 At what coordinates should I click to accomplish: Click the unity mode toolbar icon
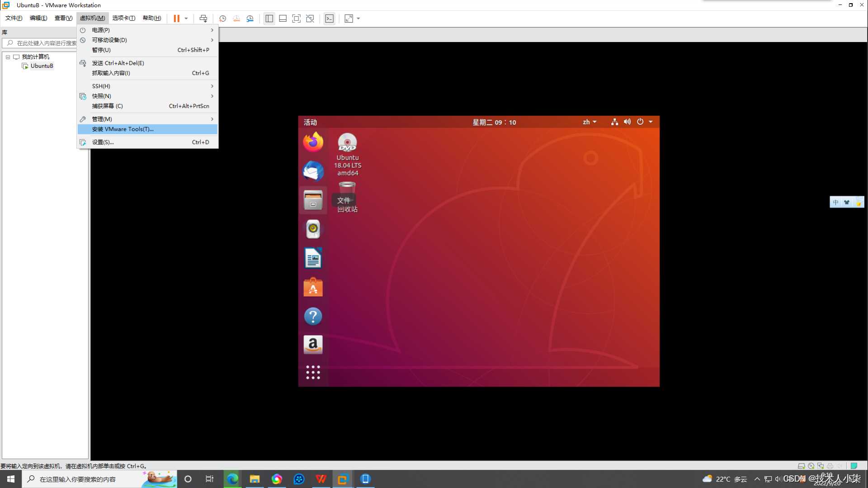(310, 19)
